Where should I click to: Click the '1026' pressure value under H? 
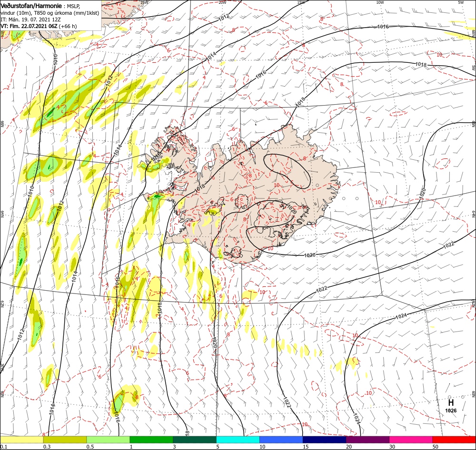tap(451, 411)
